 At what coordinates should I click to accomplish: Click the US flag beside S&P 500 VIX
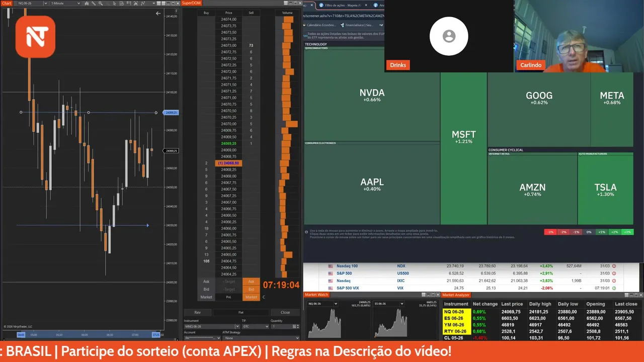331,288
